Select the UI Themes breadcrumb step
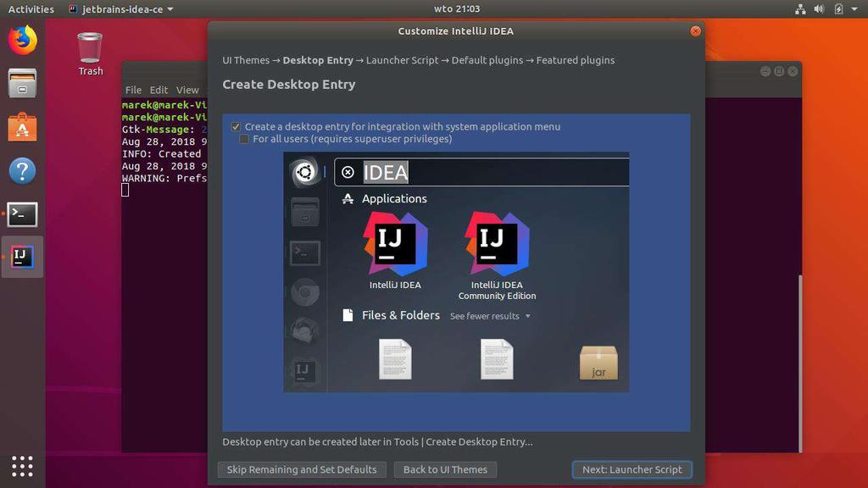 pyautogui.click(x=246, y=60)
